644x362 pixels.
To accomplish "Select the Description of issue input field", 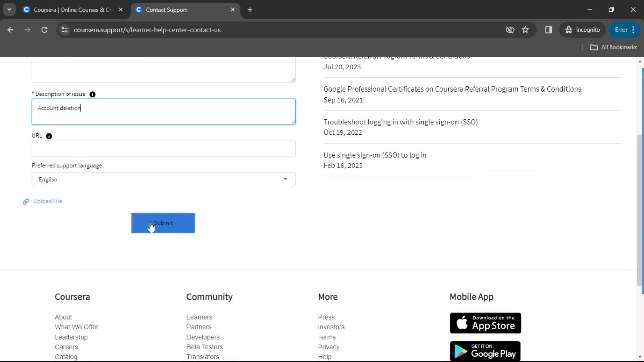I will tap(164, 111).
